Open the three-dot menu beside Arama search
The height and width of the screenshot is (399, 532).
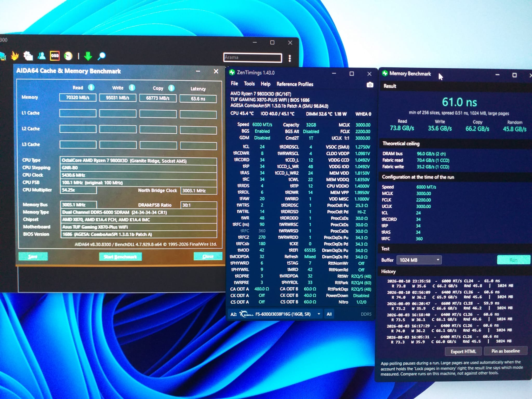pos(290,58)
